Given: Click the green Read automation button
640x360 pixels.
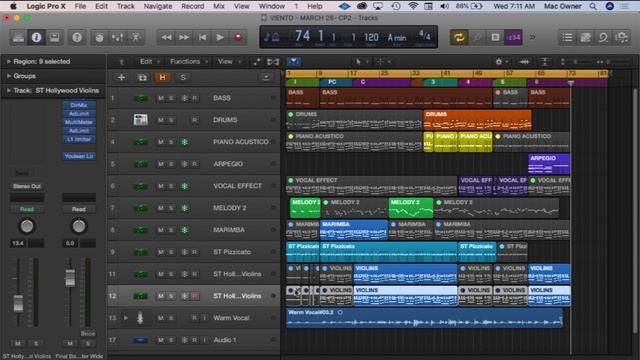Looking at the screenshot, I should pyautogui.click(x=27, y=209).
